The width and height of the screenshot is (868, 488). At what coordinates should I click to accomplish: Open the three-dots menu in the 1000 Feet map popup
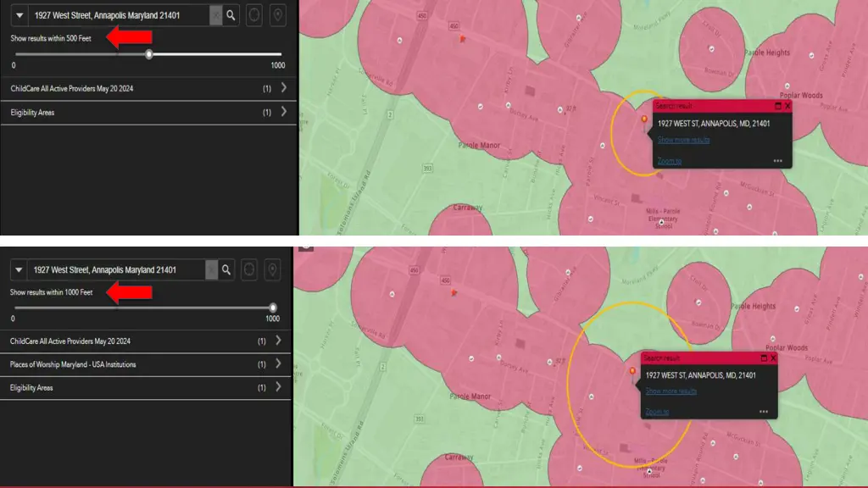pyautogui.click(x=764, y=412)
